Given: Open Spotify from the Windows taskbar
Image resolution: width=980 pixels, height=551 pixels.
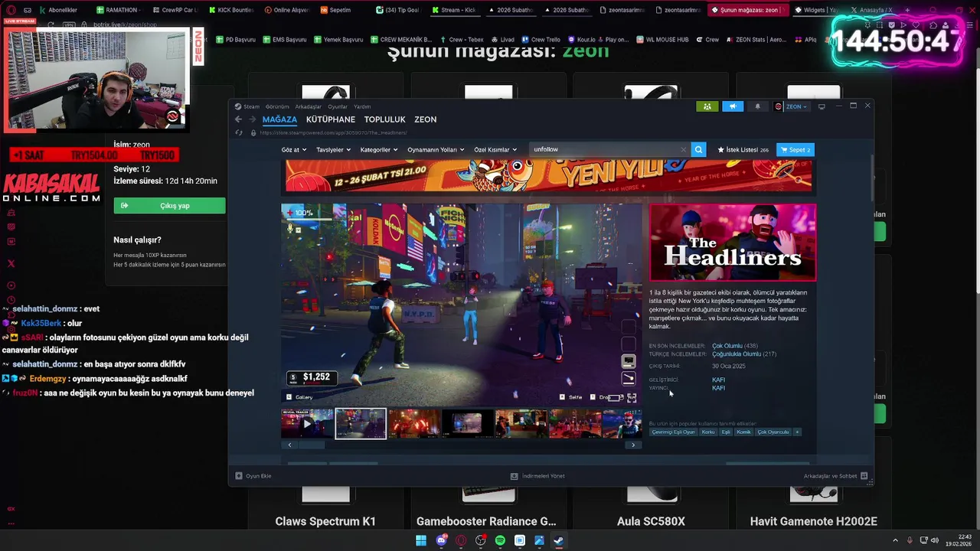Looking at the screenshot, I should coord(500,540).
